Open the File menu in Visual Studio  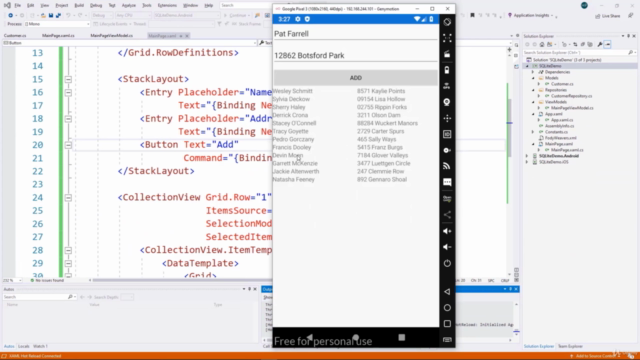(18, 5)
